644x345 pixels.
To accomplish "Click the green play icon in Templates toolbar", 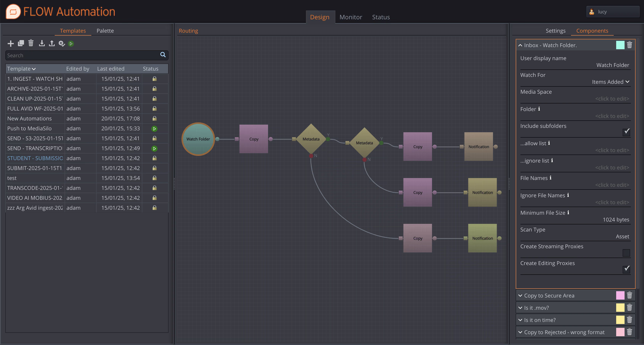I will (71, 44).
